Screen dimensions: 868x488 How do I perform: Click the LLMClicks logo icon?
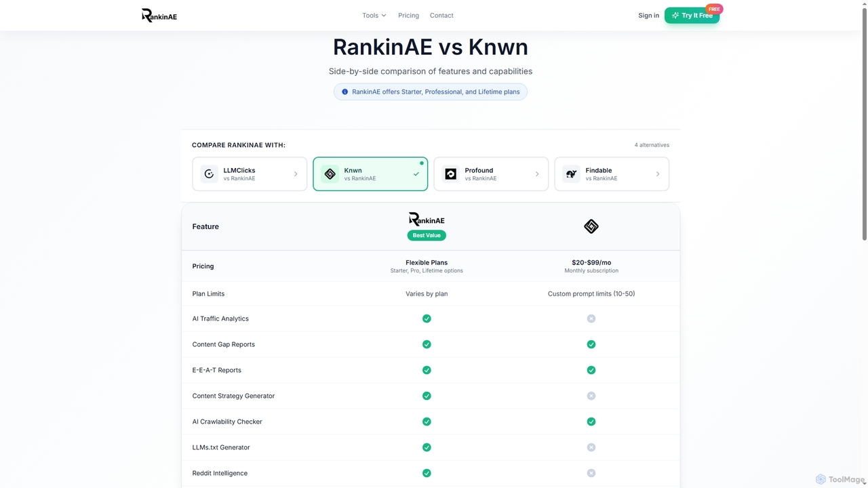[x=209, y=174]
